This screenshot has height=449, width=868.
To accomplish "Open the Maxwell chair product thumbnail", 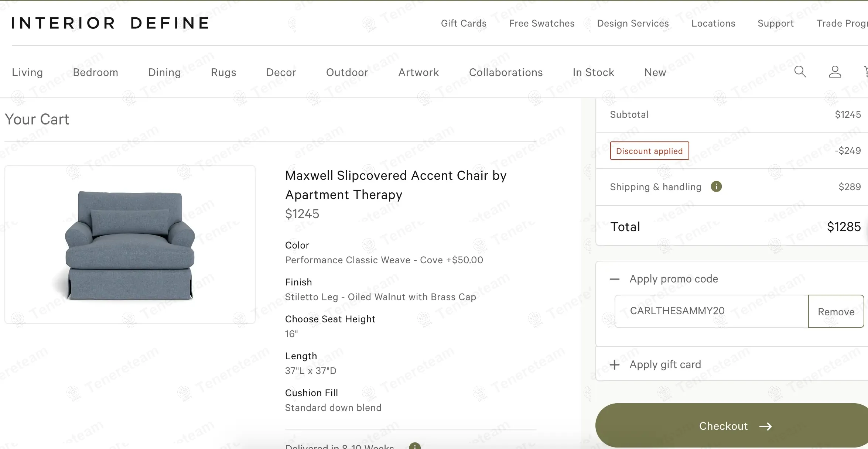I will [x=130, y=244].
